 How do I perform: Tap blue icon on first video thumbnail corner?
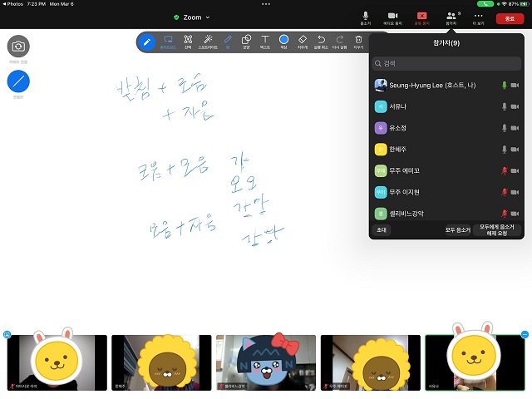7,334
